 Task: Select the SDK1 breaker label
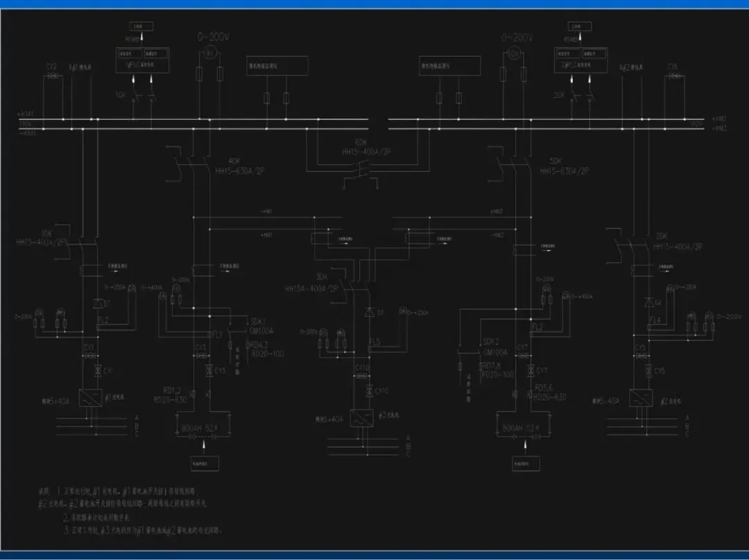[258, 322]
